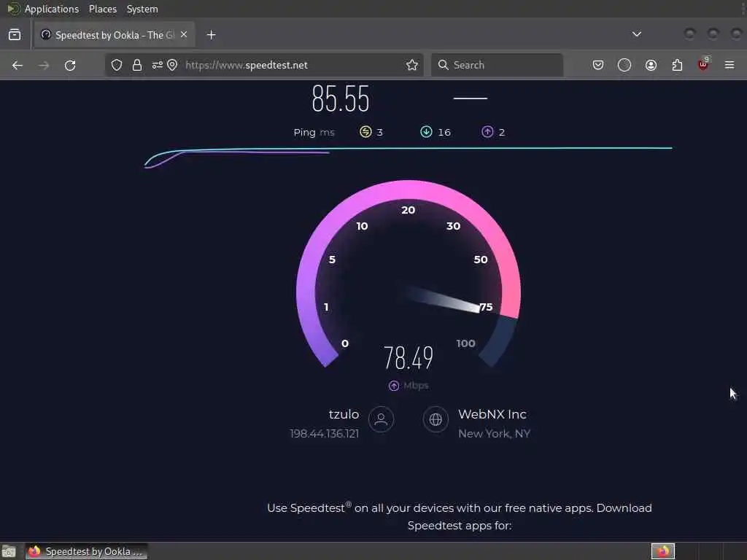This screenshot has width=747, height=560.
Task: Show site security padlock info
Action: point(137,65)
